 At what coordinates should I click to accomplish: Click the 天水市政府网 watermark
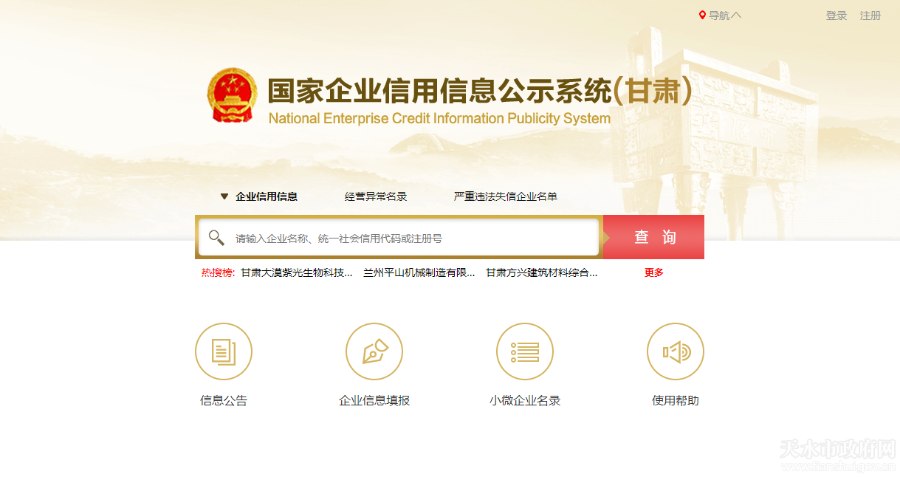[836, 452]
